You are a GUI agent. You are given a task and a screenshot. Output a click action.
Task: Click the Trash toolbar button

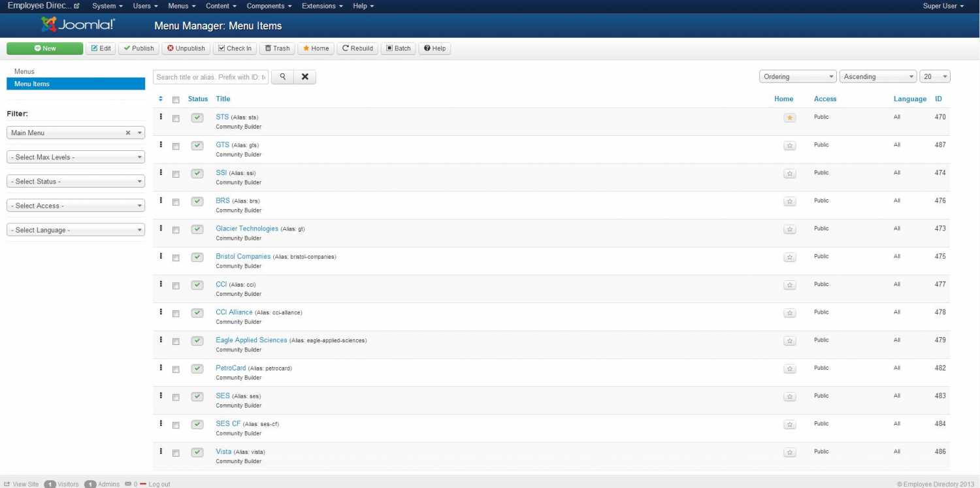tap(277, 48)
